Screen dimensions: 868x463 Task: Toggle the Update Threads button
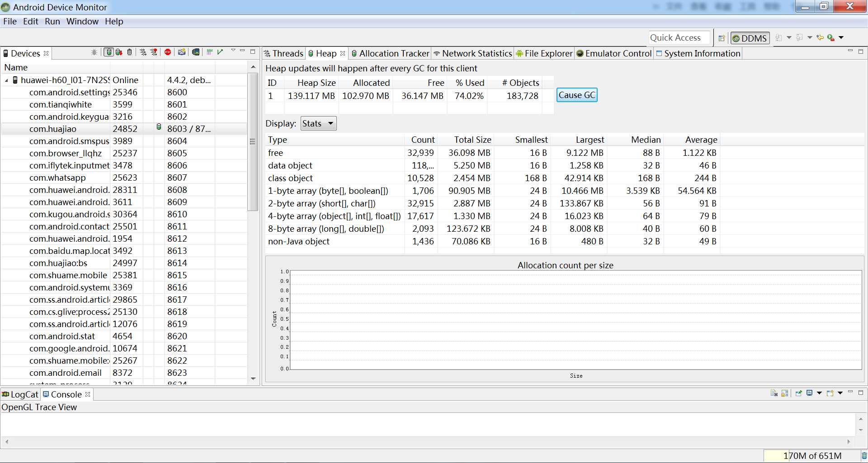coord(143,52)
